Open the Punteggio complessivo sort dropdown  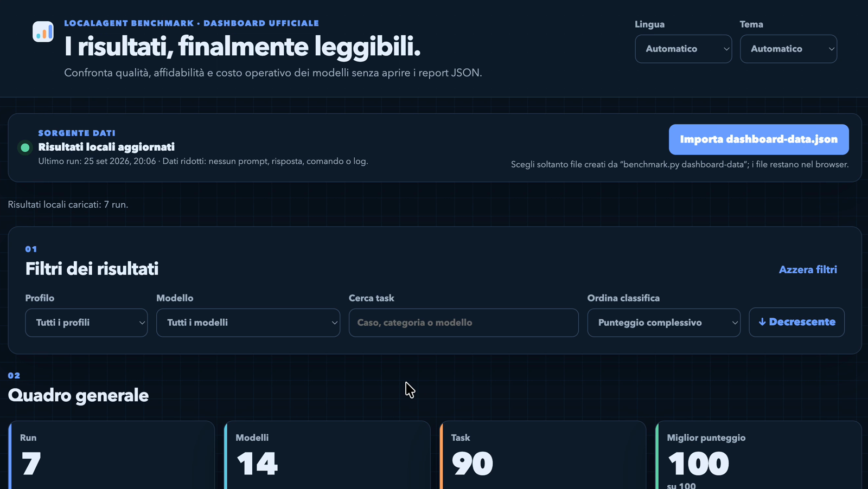click(663, 323)
